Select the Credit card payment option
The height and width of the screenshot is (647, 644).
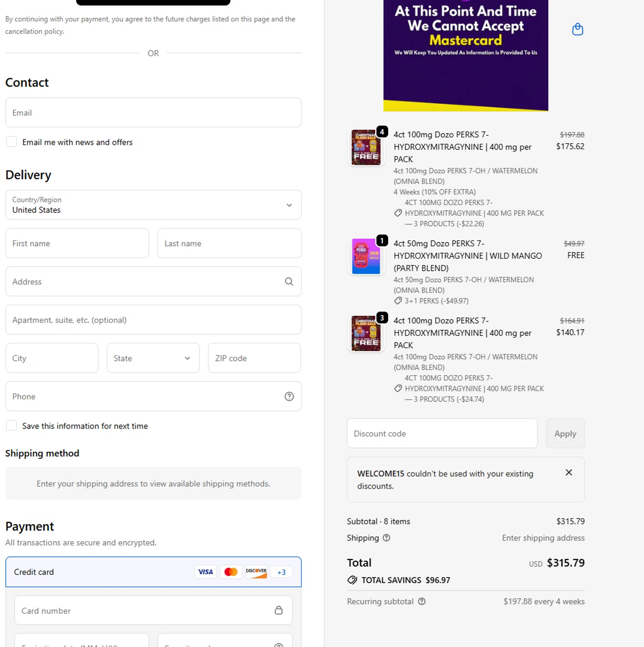154,572
